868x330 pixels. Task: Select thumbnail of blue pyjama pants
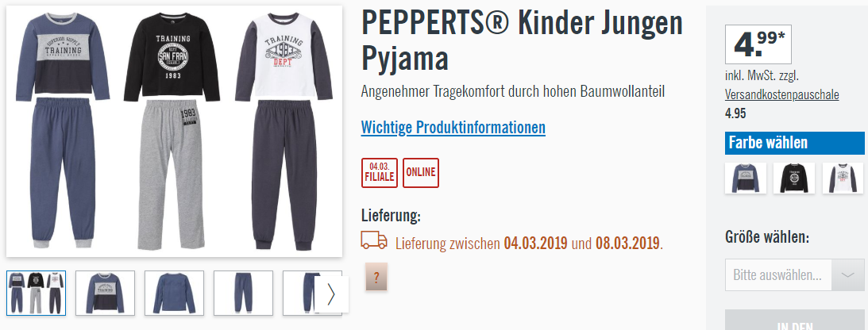tap(244, 293)
